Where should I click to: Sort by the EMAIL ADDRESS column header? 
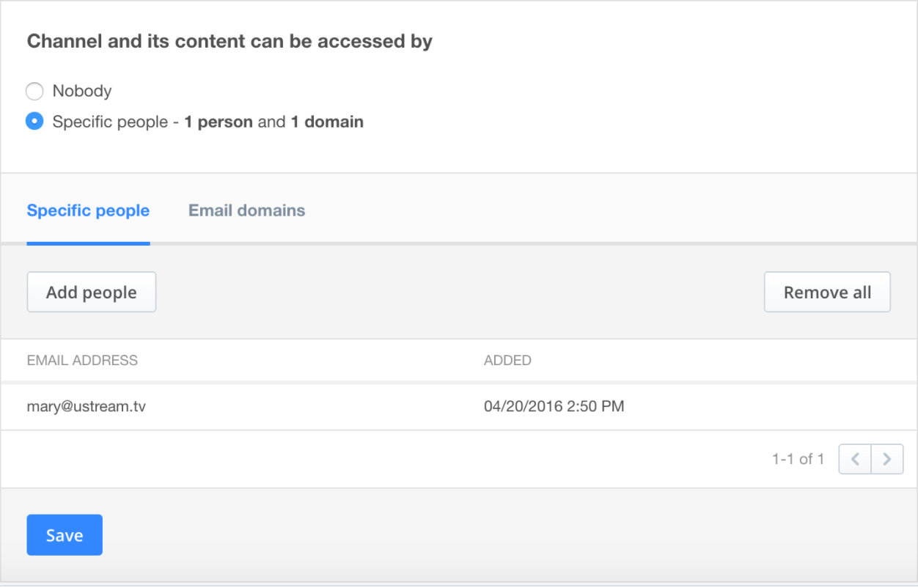pos(82,360)
